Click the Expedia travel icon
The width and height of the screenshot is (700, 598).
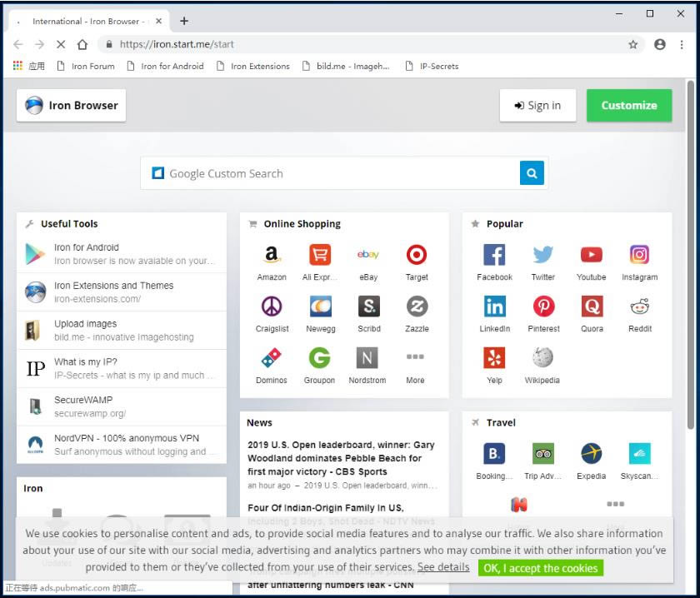click(x=591, y=454)
